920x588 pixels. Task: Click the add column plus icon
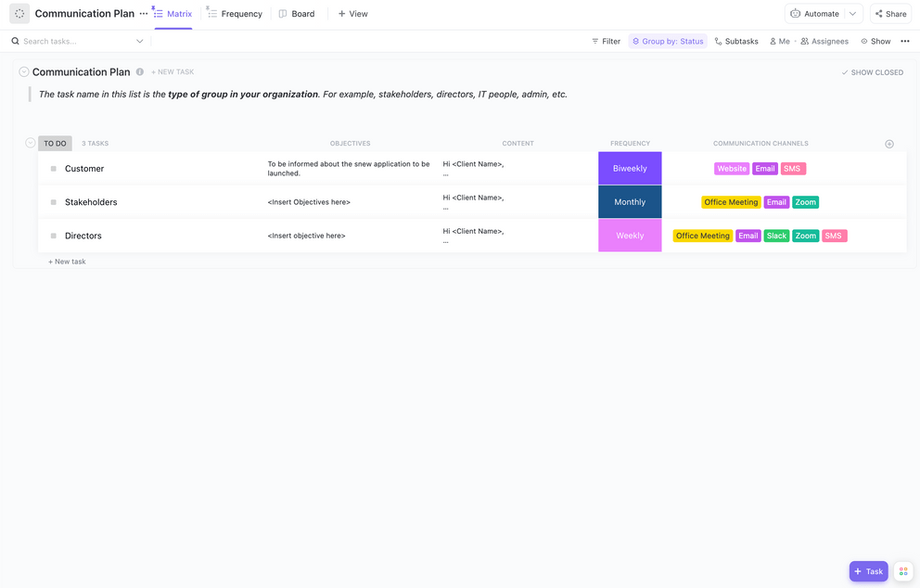(x=888, y=144)
